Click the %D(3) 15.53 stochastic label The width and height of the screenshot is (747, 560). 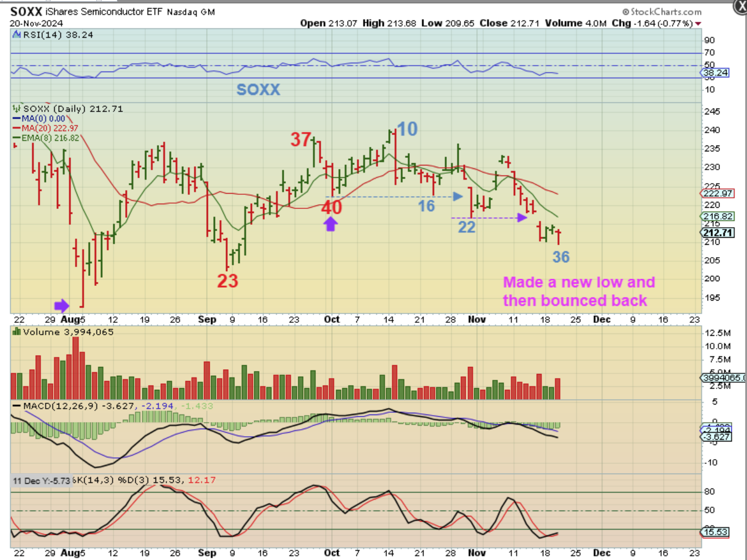(150, 480)
